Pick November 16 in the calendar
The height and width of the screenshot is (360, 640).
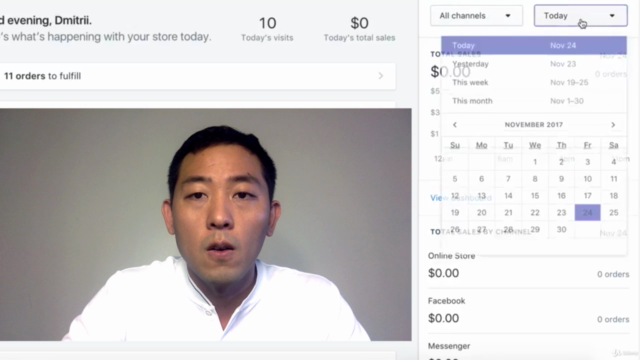pos(561,196)
